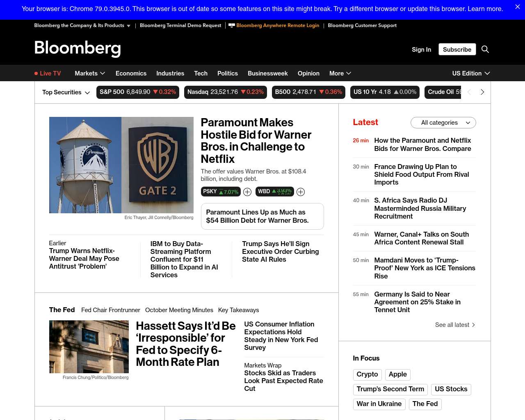Open Live TV with red dot
The image size is (525, 420).
pos(48,73)
